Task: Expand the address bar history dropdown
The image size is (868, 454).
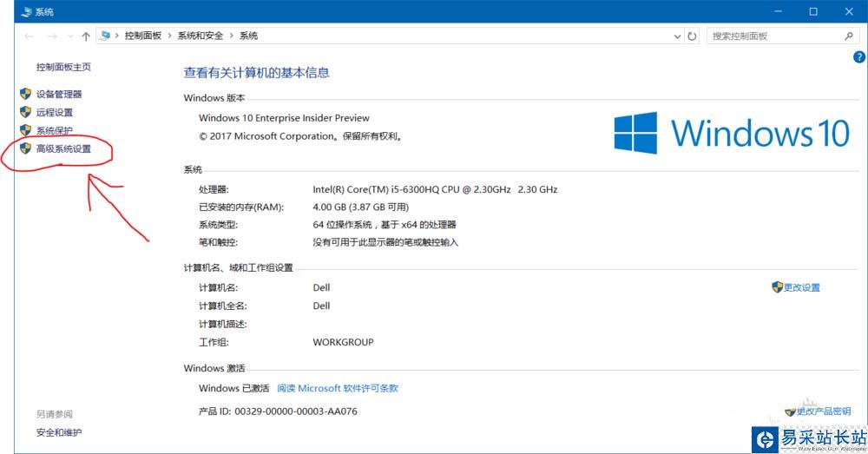Action: pyautogui.click(x=677, y=36)
